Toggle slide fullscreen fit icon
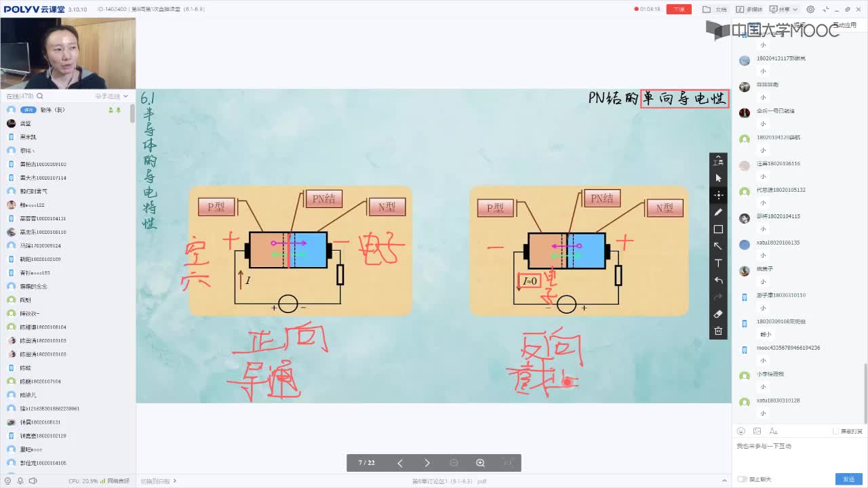Viewport: 868px width, 488px height. [x=507, y=463]
